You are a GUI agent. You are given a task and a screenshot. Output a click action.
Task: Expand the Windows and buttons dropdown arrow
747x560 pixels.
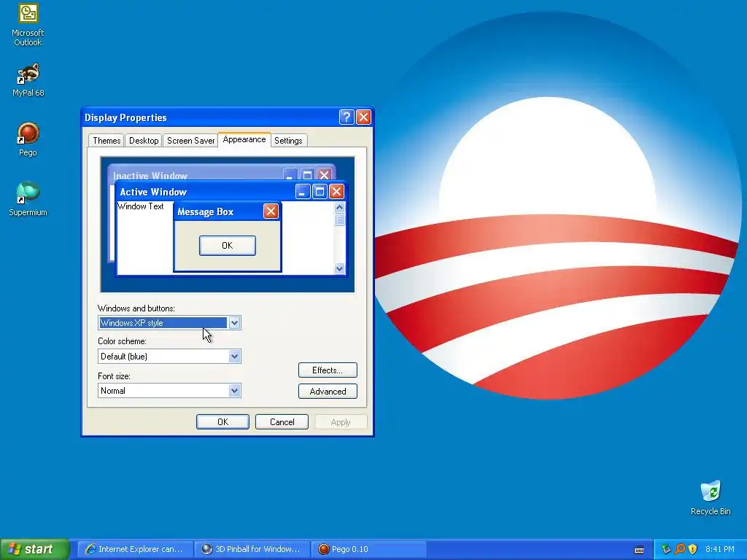[x=234, y=323]
